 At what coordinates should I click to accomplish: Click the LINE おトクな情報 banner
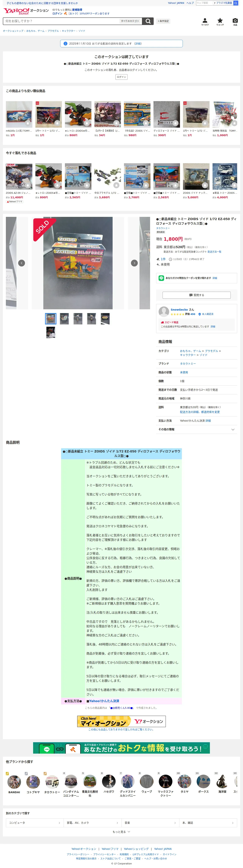121,748
